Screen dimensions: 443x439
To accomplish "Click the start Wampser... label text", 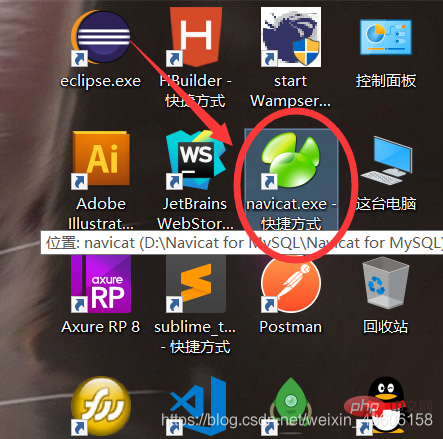I will (x=291, y=91).
